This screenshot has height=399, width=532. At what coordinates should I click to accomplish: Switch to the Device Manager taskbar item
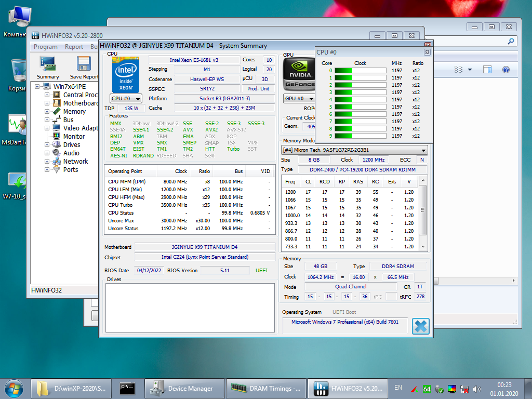184,389
